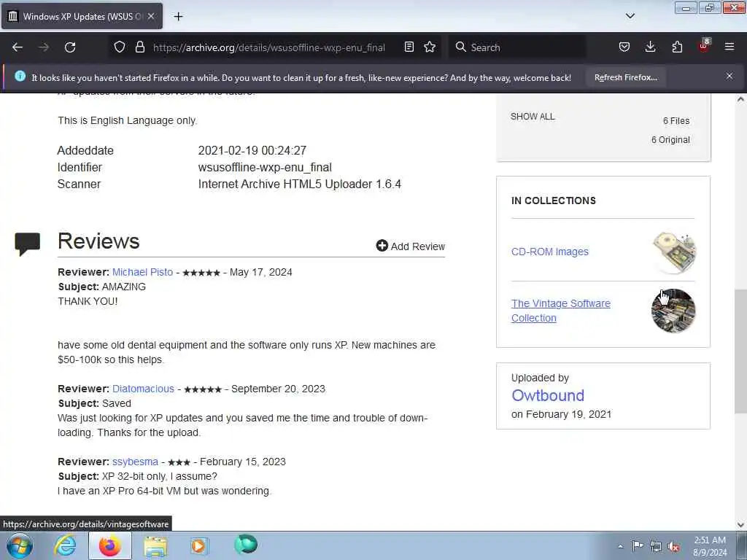Image resolution: width=747 pixels, height=560 pixels.
Task: Click the '6 Files' text
Action: coord(676,121)
